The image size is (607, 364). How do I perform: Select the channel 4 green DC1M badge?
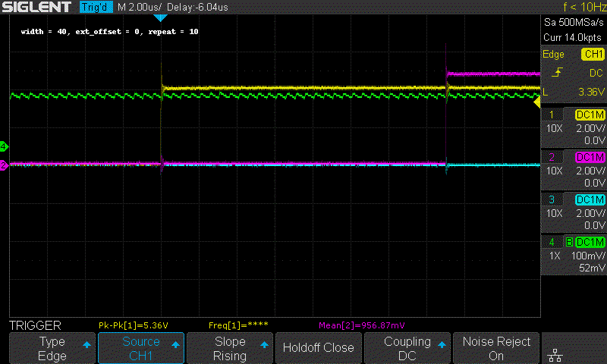pos(590,243)
